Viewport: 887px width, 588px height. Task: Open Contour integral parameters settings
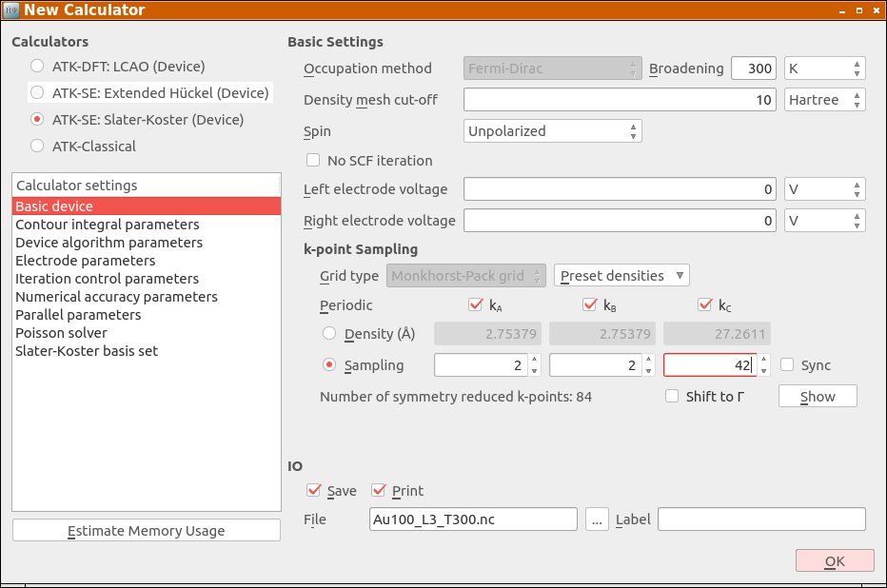click(147, 225)
